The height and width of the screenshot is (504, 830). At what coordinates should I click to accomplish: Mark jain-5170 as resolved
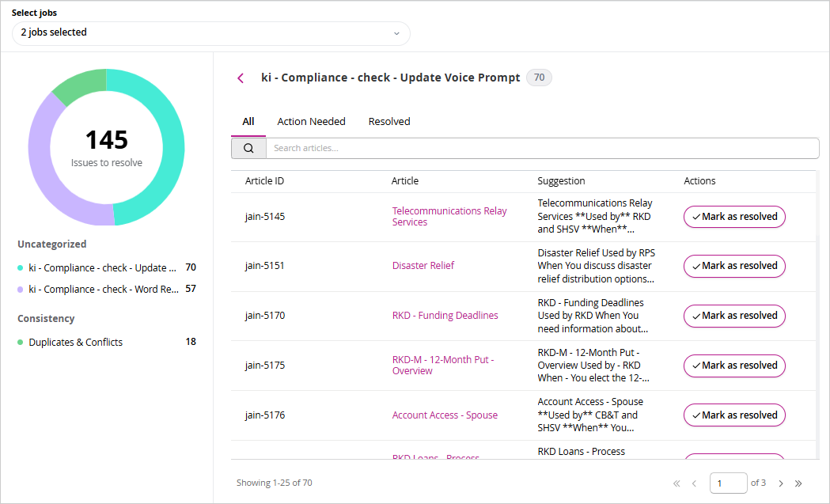[x=734, y=316]
